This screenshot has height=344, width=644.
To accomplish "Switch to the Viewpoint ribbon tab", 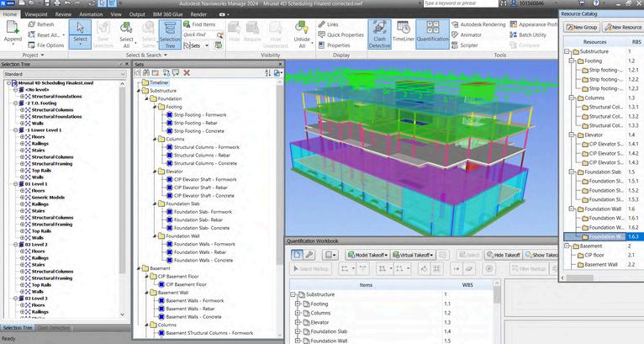I will click(36, 14).
